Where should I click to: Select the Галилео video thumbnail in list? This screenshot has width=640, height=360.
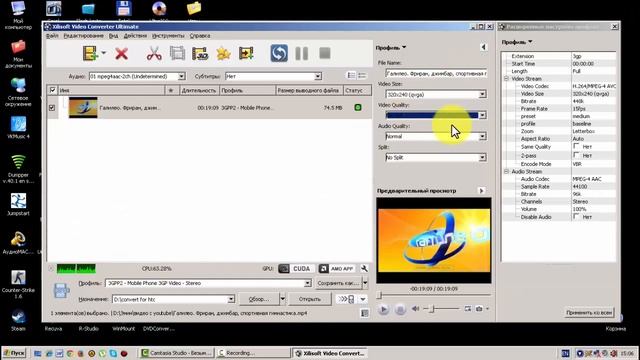click(83, 108)
